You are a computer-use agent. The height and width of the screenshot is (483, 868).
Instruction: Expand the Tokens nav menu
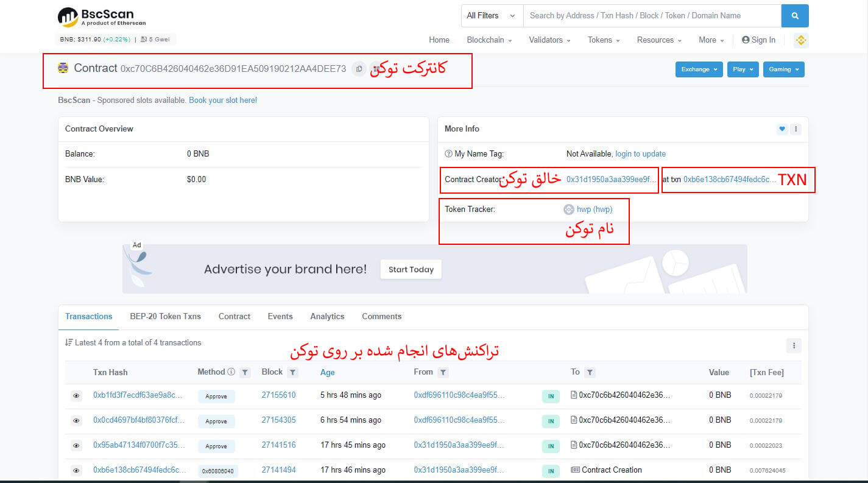pyautogui.click(x=604, y=40)
